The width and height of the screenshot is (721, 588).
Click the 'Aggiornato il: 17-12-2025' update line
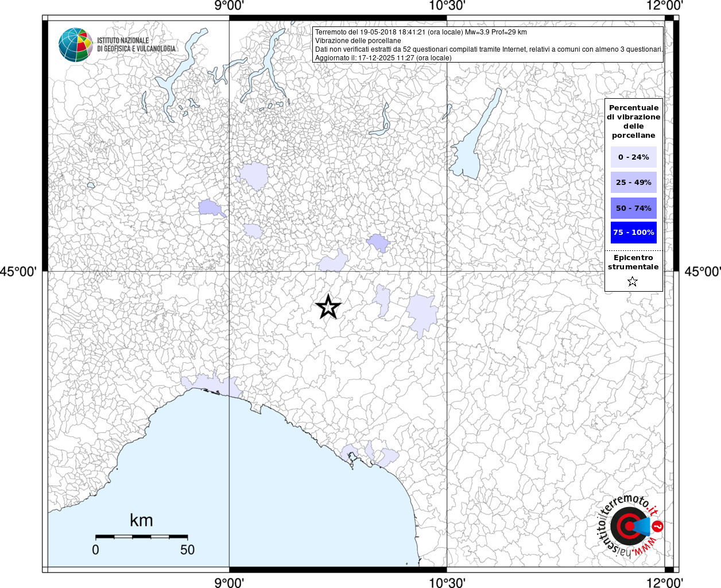point(383,58)
